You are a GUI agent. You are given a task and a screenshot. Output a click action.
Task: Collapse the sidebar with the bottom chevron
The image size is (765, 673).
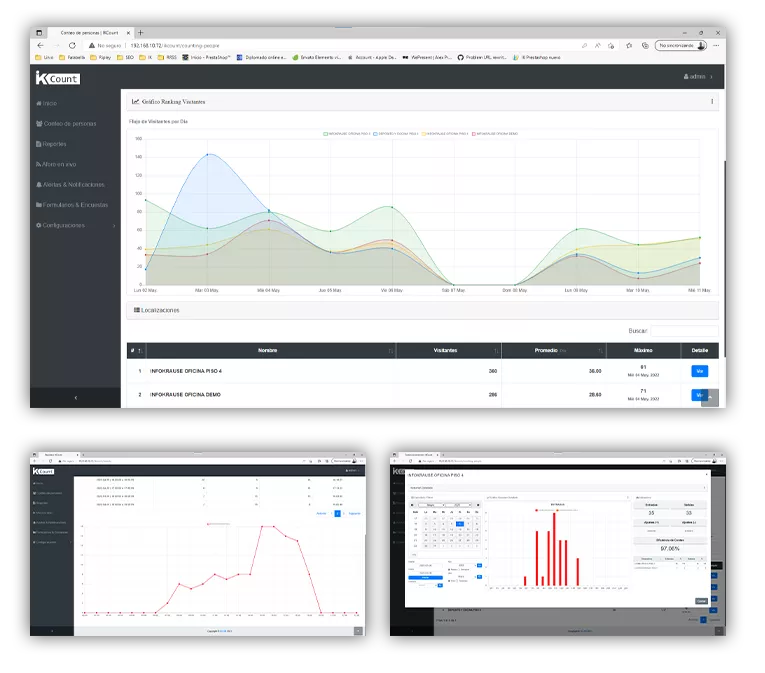coord(76,398)
